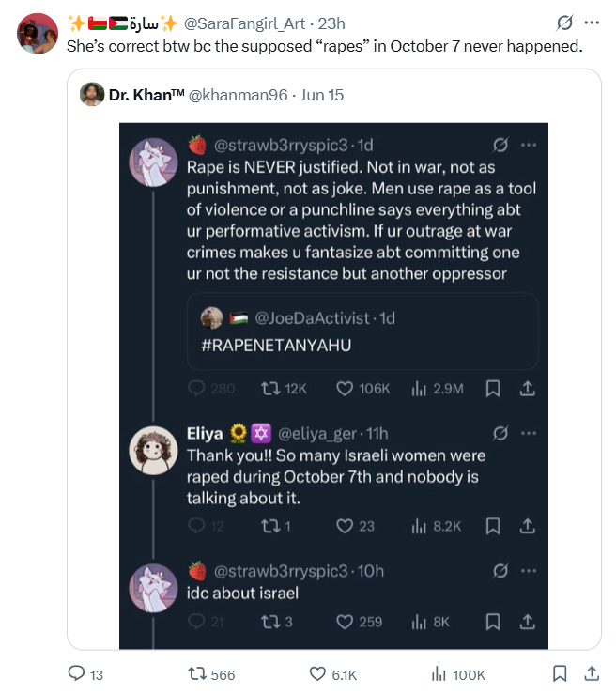This screenshot has height=694, width=616.
Task: Bookmark the main post
Action: coord(560,673)
